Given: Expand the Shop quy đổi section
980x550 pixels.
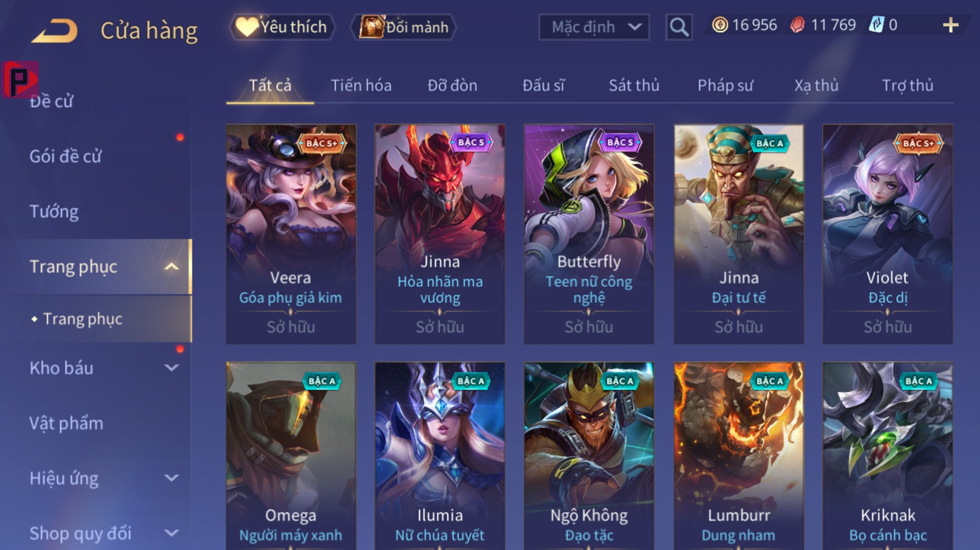Looking at the screenshot, I should [171, 533].
